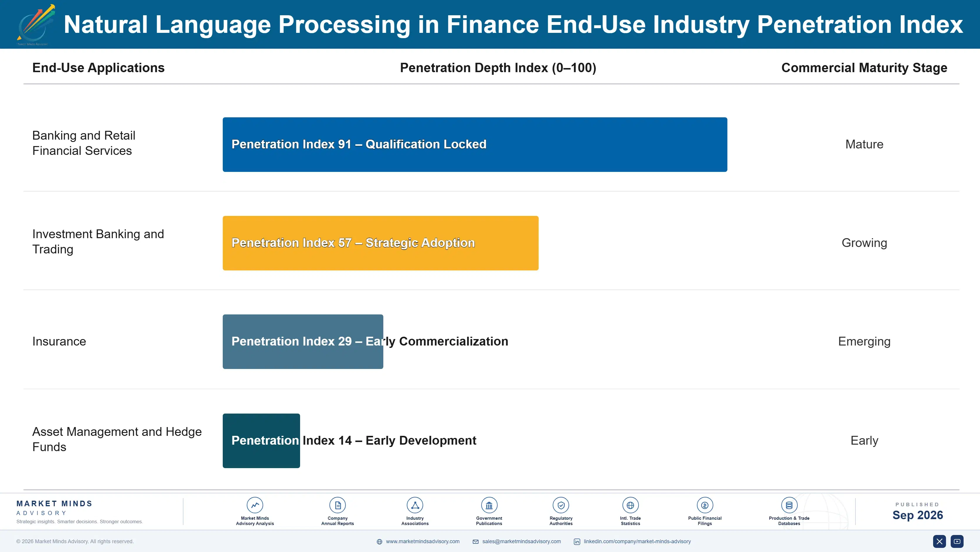
Task: Click the Sep 2026 published date
Action: coord(918,515)
